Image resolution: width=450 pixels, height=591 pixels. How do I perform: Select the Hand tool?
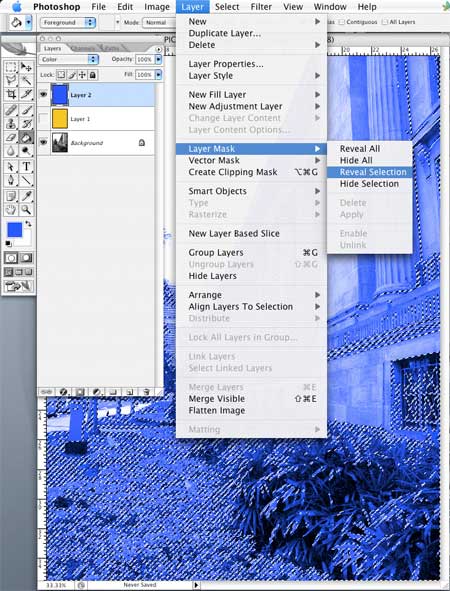(11, 210)
